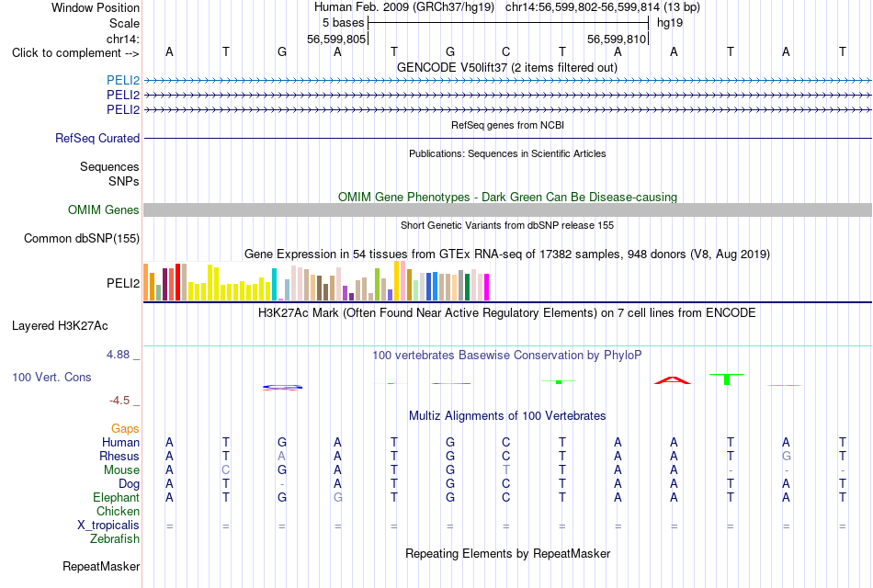Select the Zebrafish species row label
The height and width of the screenshot is (588, 873).
pyautogui.click(x=115, y=539)
